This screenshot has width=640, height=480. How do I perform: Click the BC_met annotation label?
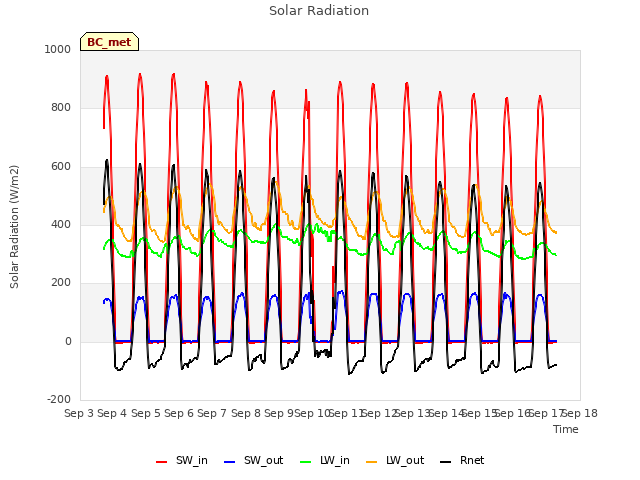pos(109,42)
